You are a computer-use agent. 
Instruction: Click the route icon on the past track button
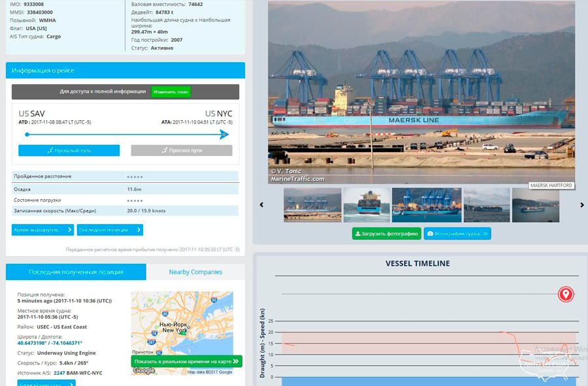point(50,150)
